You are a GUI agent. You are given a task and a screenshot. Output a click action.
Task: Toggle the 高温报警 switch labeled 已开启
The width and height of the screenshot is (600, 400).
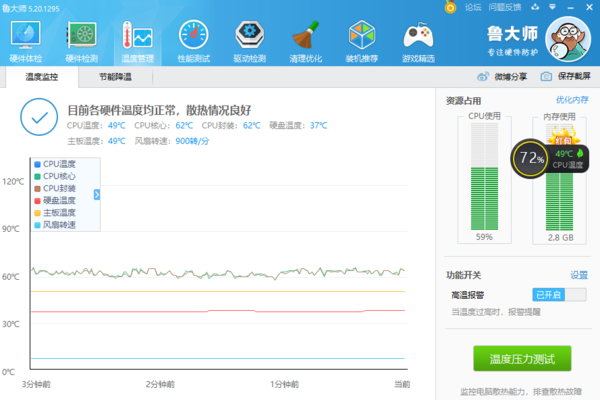[x=560, y=294]
